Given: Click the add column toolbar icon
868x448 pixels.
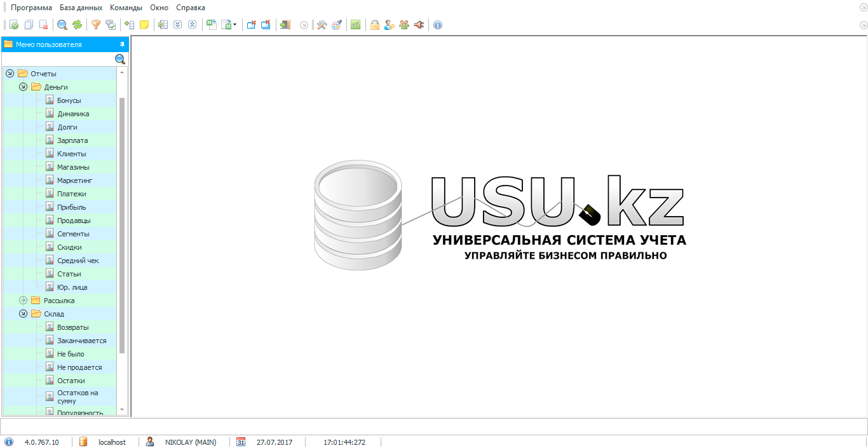Looking at the screenshot, I should pyautogui.click(x=130, y=25).
